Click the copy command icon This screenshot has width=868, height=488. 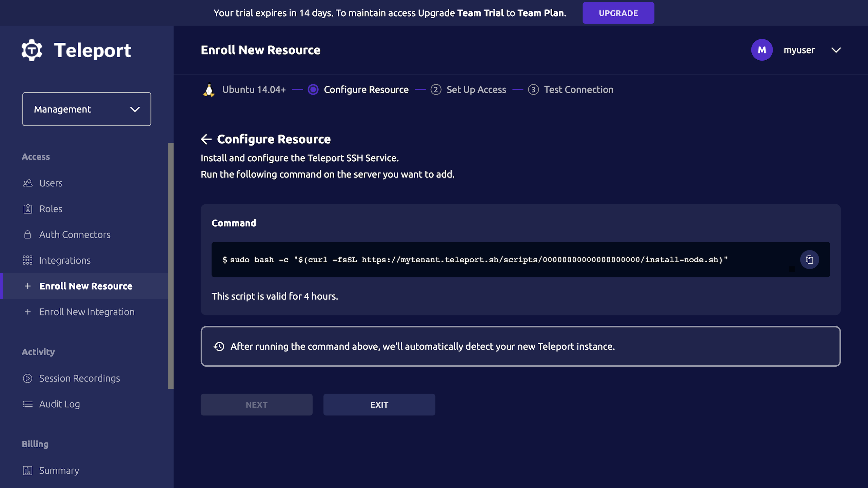tap(810, 259)
